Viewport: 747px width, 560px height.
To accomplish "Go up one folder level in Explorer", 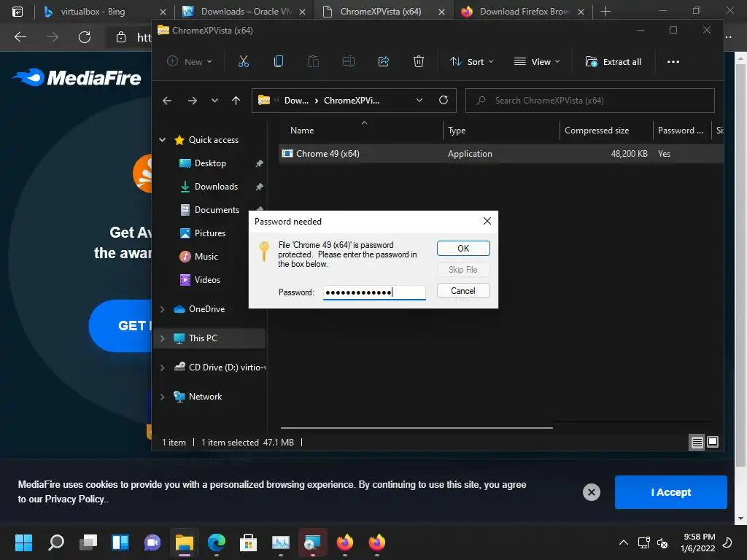I will click(236, 101).
